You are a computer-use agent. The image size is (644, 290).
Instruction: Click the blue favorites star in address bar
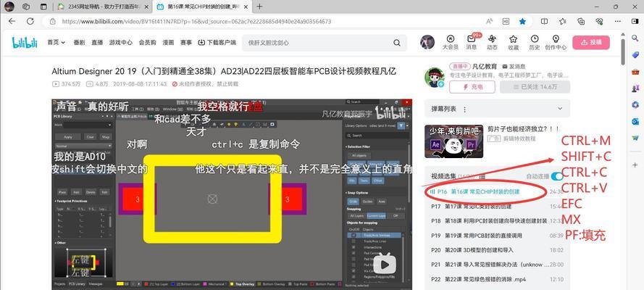click(x=522, y=21)
